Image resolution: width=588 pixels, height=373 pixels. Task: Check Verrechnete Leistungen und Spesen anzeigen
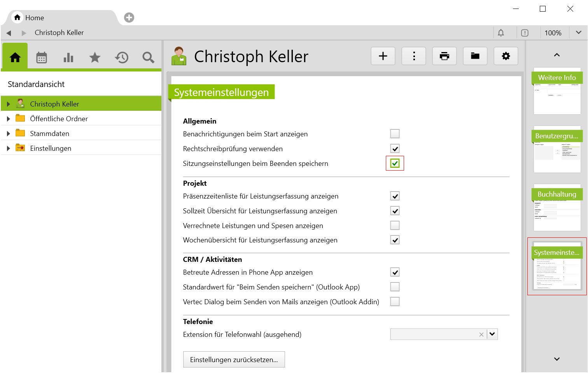pos(395,225)
